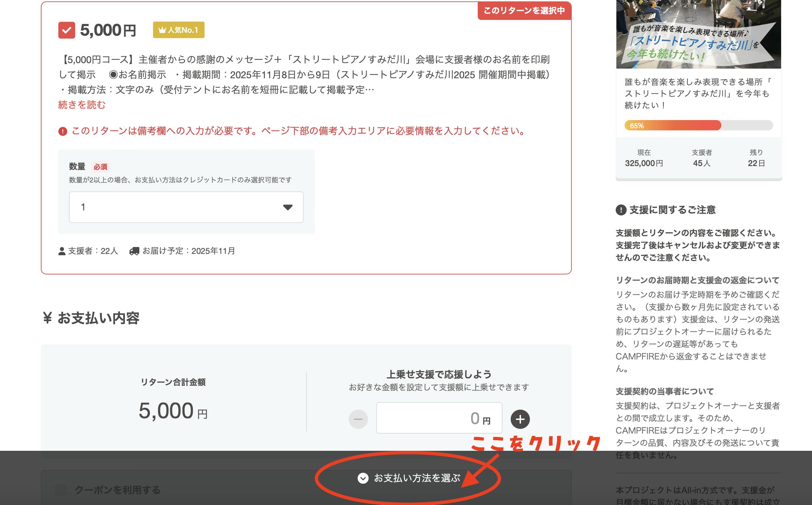The width and height of the screenshot is (812, 505).
Task: Click the project thumbnail image
Action: 698,34
